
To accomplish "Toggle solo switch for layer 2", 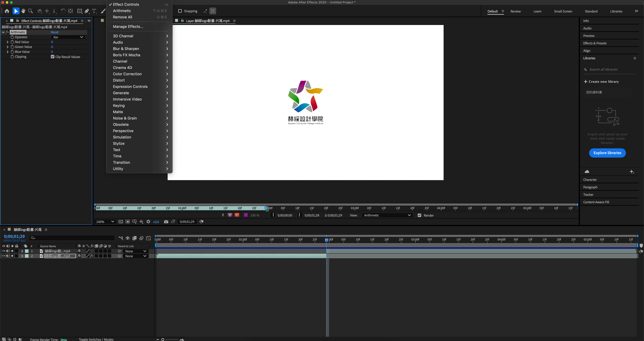I will (12, 256).
